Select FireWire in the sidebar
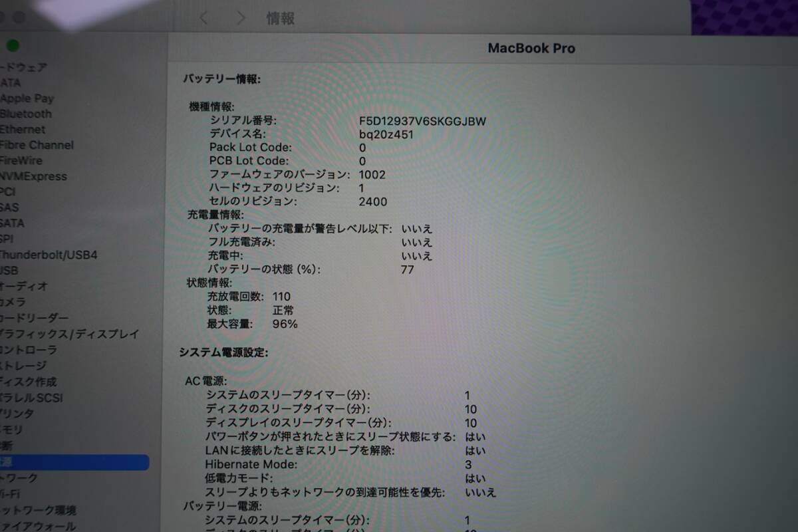Viewport: 798px width, 532px height. point(21,160)
